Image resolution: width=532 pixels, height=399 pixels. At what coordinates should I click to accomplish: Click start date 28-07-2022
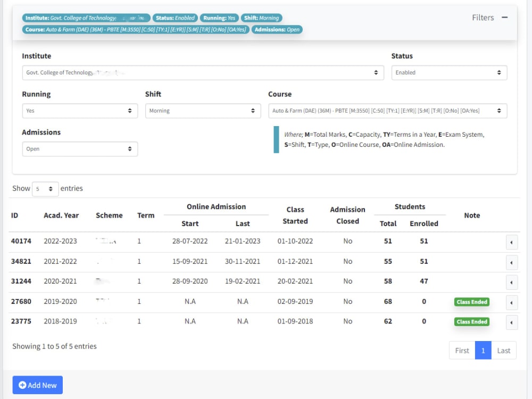coord(190,241)
